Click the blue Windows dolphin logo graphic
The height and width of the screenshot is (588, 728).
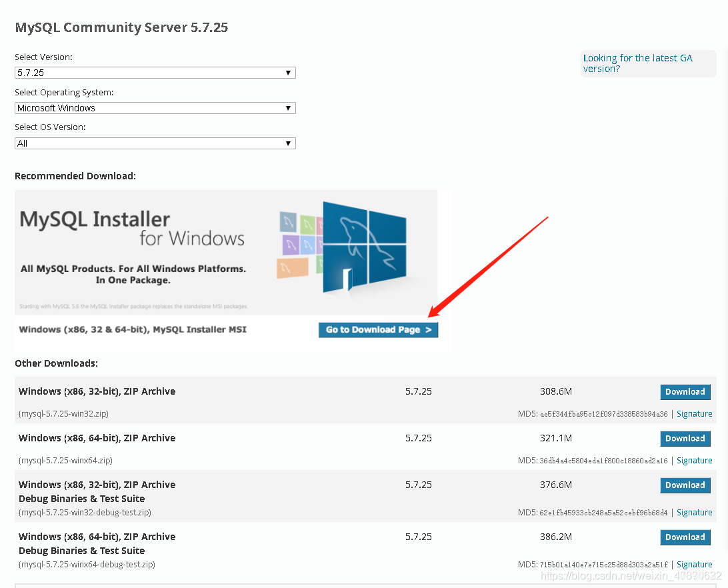coord(365,247)
